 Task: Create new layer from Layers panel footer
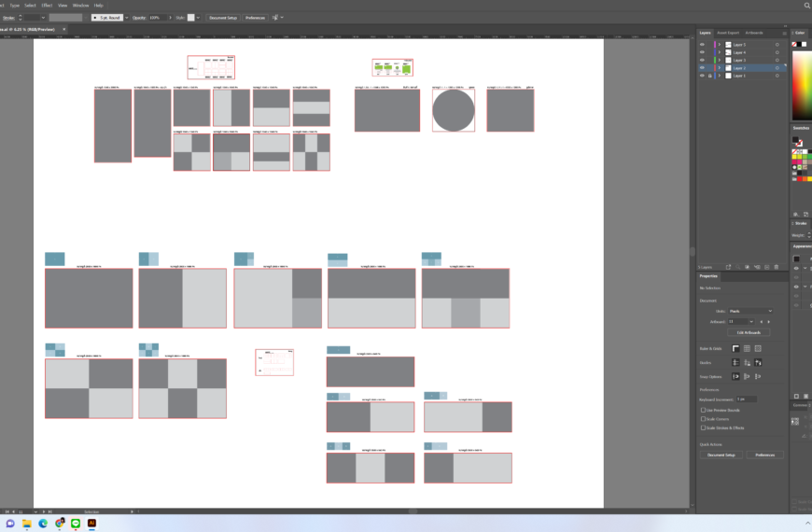[769, 267]
